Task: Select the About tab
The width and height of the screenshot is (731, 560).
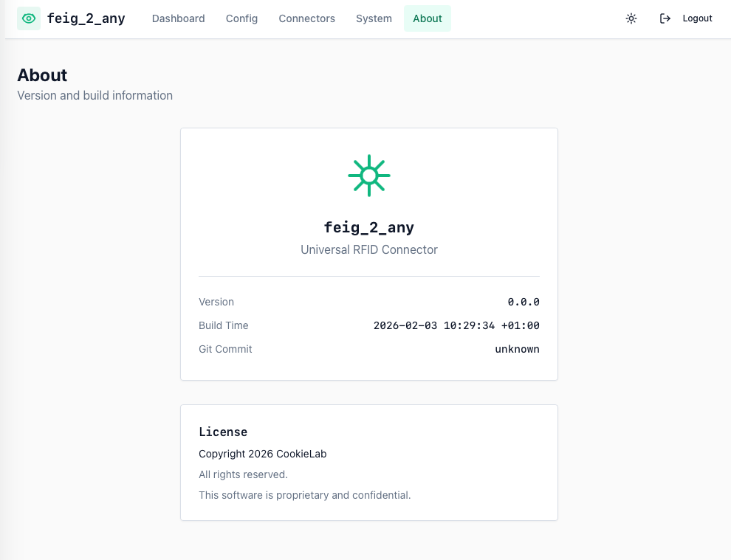Action: (x=427, y=18)
